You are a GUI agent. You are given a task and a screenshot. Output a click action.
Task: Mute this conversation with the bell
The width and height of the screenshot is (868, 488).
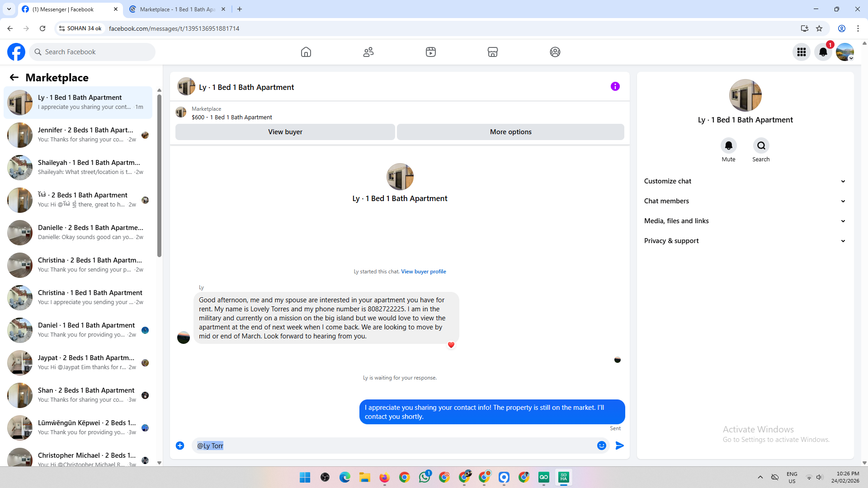click(728, 145)
